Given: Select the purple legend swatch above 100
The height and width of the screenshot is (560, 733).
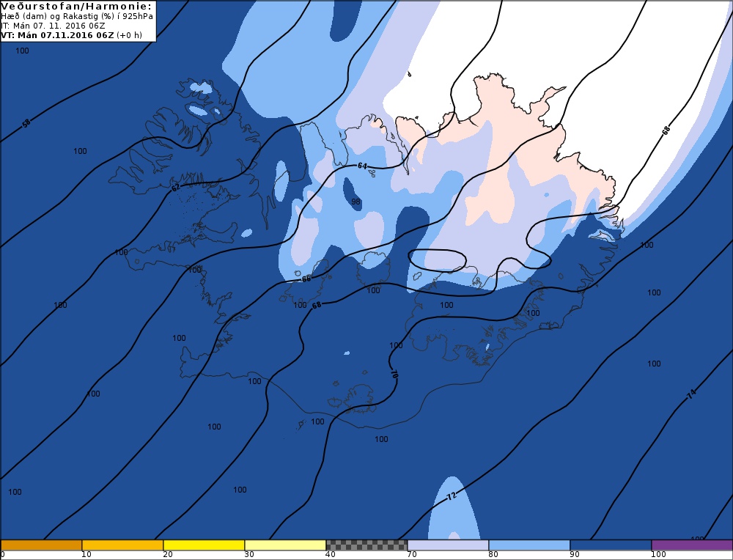Looking at the screenshot, I should point(692,545).
